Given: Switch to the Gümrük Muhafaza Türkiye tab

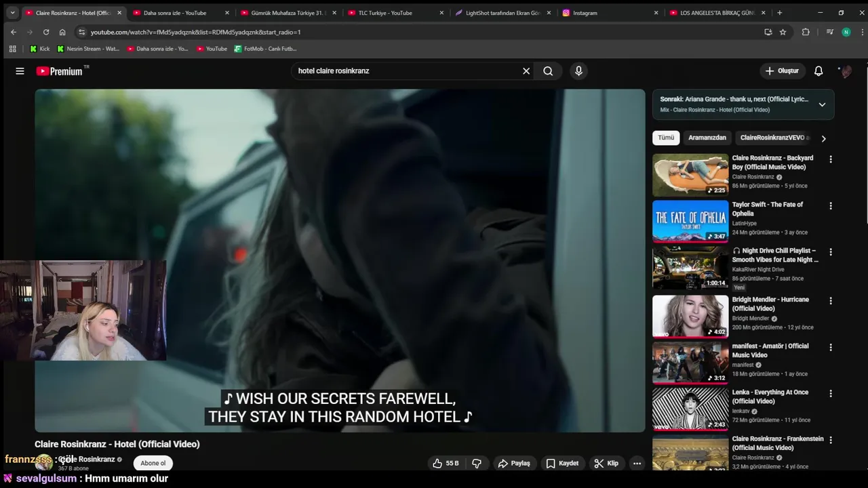Looking at the screenshot, I should (x=288, y=13).
